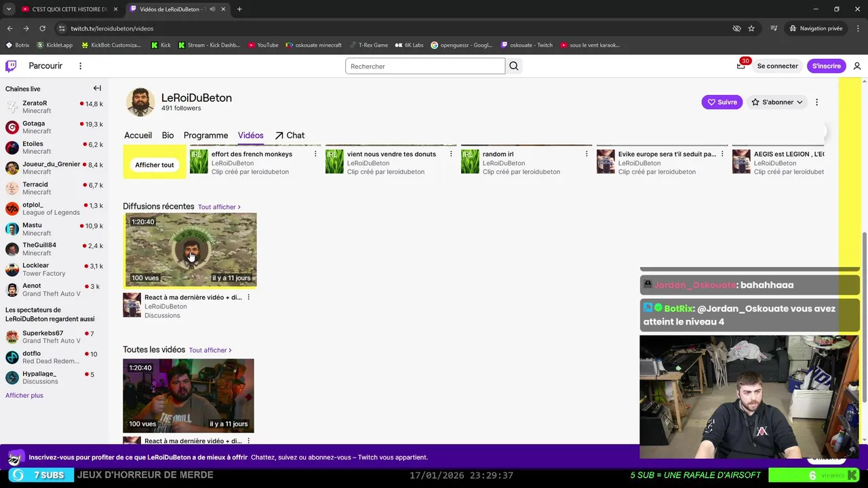Open the Botrix bookmark

tap(18, 45)
